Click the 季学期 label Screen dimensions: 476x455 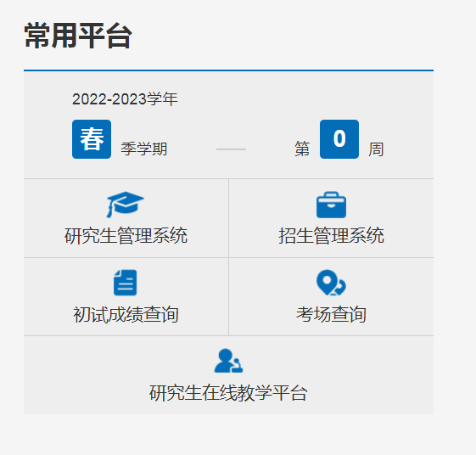click(x=144, y=149)
